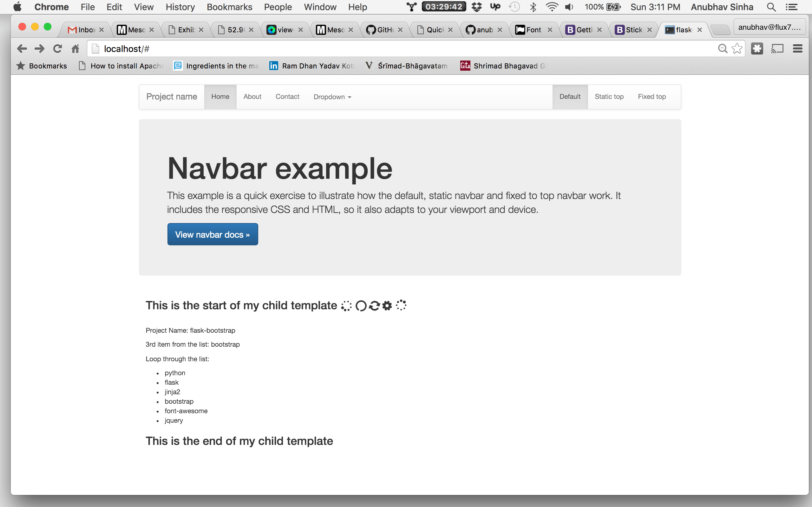Click the View navbar docs button
Image resolution: width=812 pixels, height=507 pixels.
[x=213, y=234]
